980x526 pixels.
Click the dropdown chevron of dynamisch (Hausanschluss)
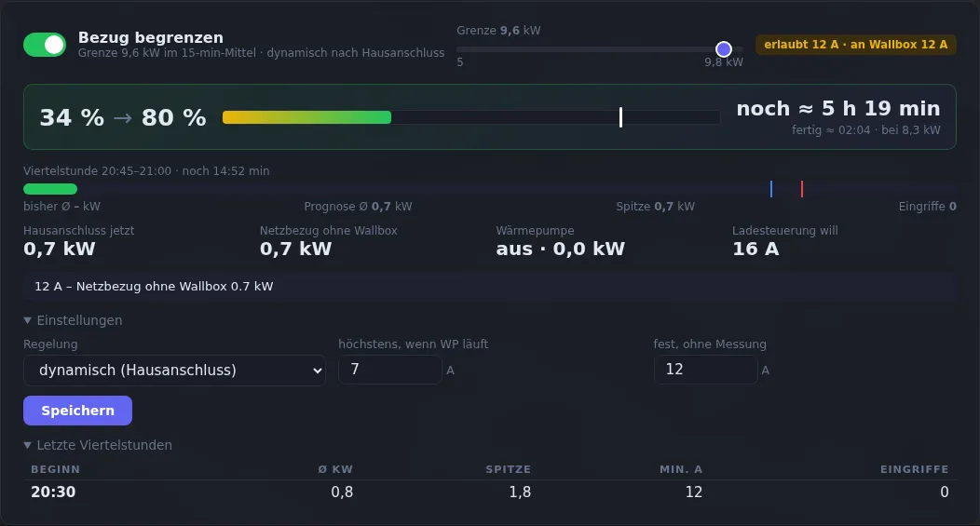tap(317, 371)
